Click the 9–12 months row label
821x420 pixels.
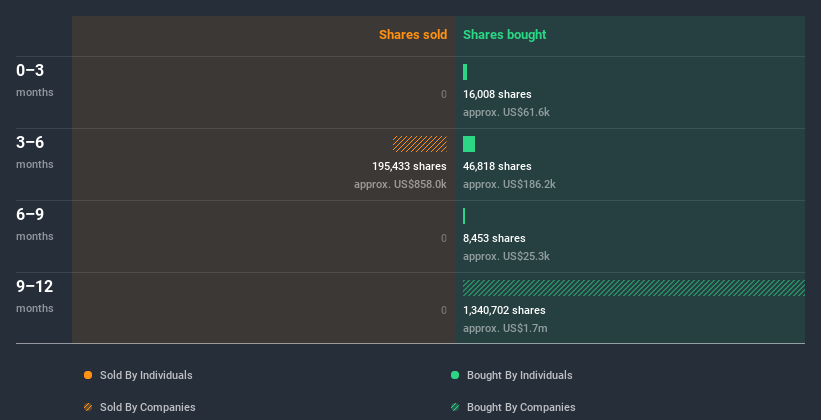point(35,296)
